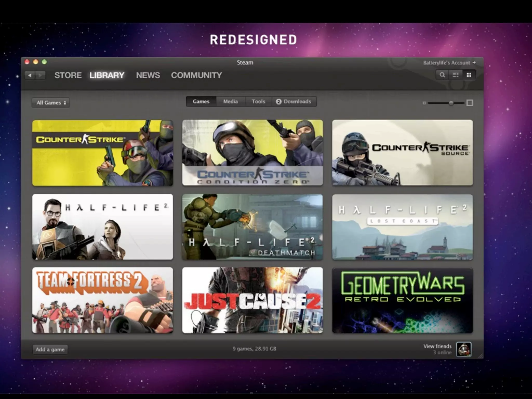Click large thumbnail size icon
The image size is (532, 399).
tap(470, 103)
